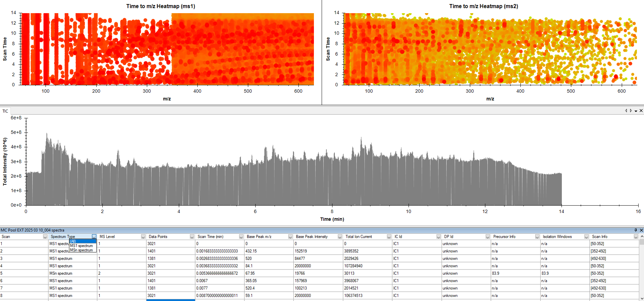The width and height of the screenshot is (644, 301).
Task: Expand the Data Points column filter
Action: (192, 237)
